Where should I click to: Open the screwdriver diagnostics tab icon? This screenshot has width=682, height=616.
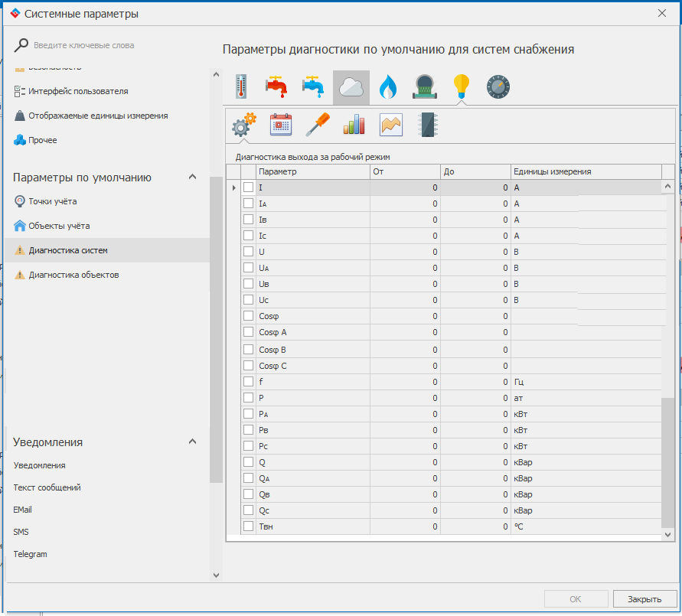click(317, 125)
